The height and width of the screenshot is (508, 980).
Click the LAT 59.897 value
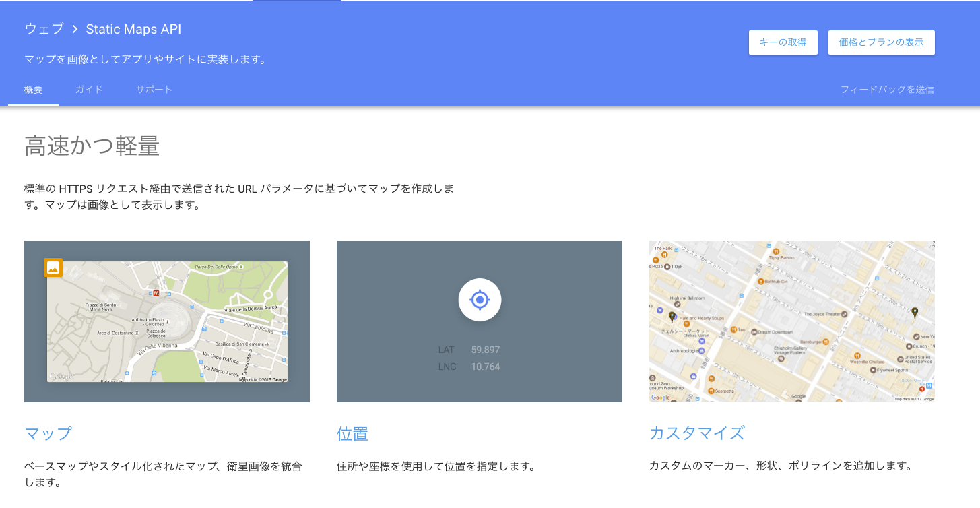point(486,350)
